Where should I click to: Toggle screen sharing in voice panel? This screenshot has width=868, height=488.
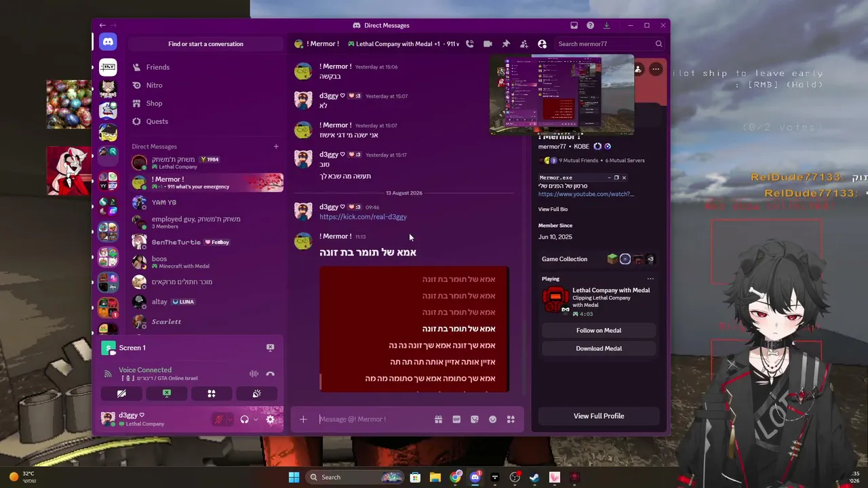(x=166, y=393)
